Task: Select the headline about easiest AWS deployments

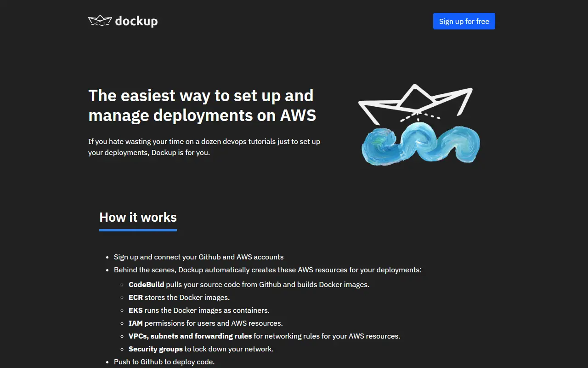Action: point(202,105)
